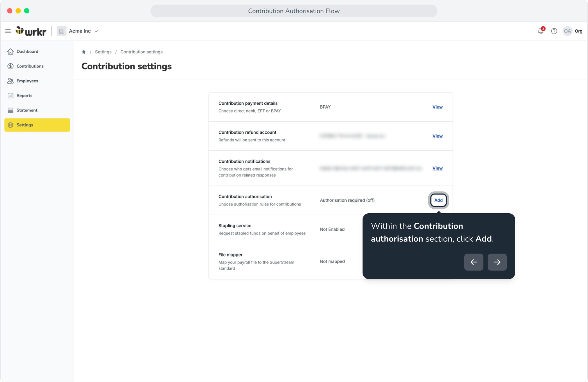Open the help question mark icon
Image resolution: width=588 pixels, height=382 pixels.
point(554,31)
